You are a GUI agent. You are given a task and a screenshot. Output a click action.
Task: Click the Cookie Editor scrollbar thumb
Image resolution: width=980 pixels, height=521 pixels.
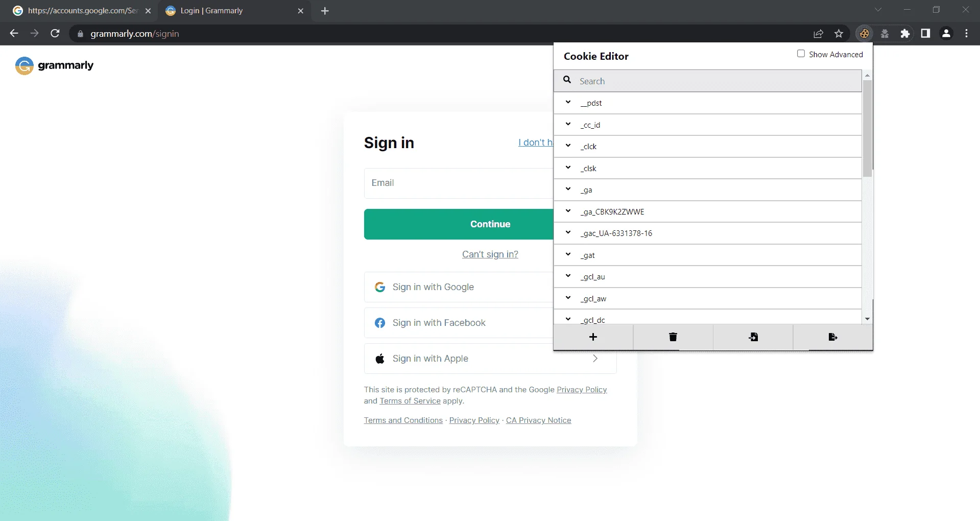[x=867, y=128]
